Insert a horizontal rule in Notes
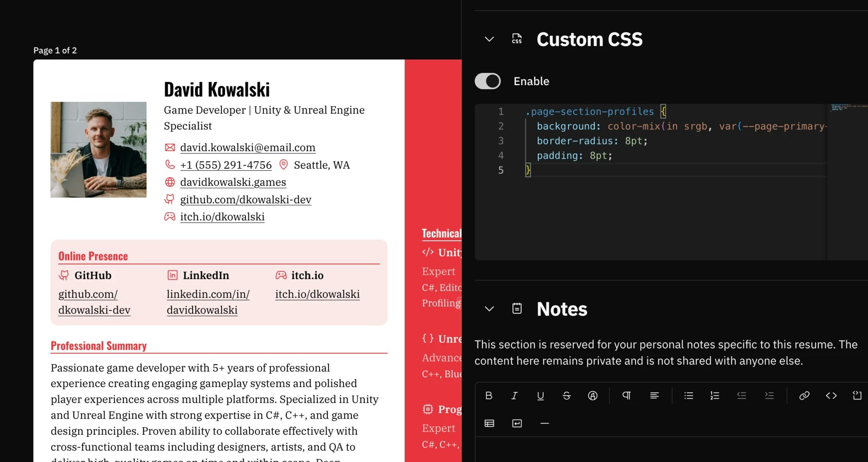The height and width of the screenshot is (462, 868). 544,424
